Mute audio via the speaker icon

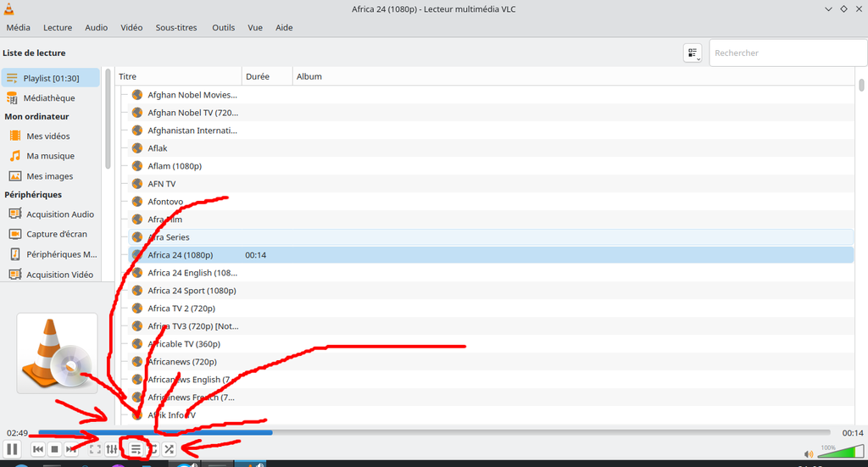[809, 453]
